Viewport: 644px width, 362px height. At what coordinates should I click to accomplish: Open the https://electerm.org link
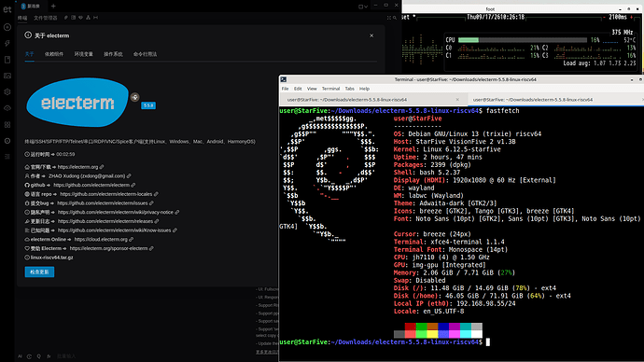[78, 167]
